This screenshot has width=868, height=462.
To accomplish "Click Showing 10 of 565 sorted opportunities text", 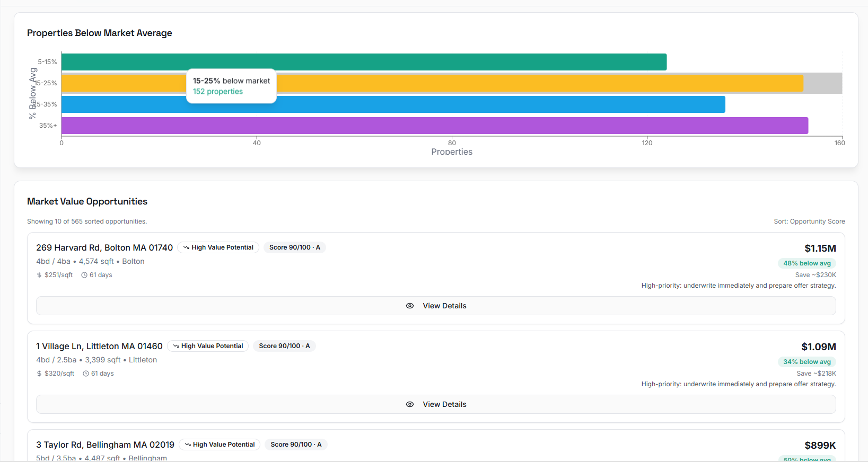I will point(87,221).
